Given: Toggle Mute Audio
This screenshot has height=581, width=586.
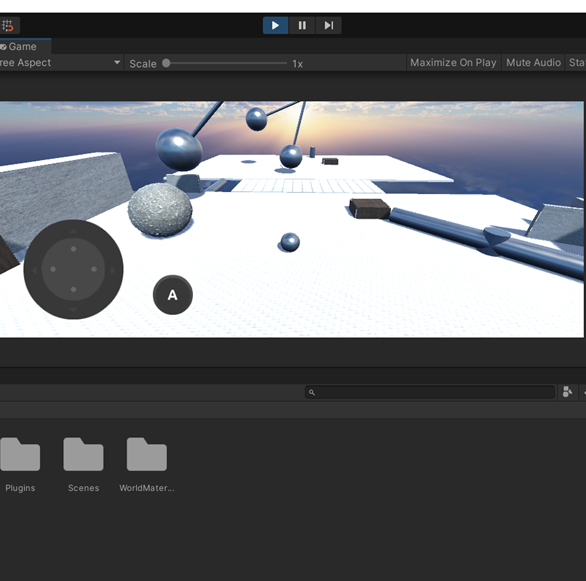Looking at the screenshot, I should click(533, 63).
